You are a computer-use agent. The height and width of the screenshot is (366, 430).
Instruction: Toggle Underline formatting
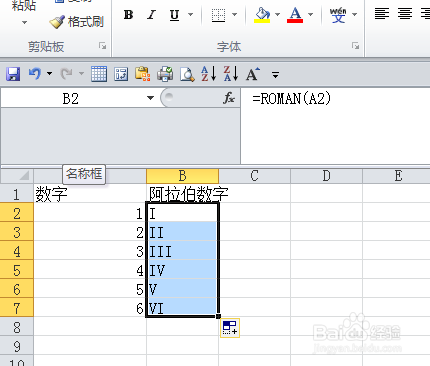click(174, 15)
